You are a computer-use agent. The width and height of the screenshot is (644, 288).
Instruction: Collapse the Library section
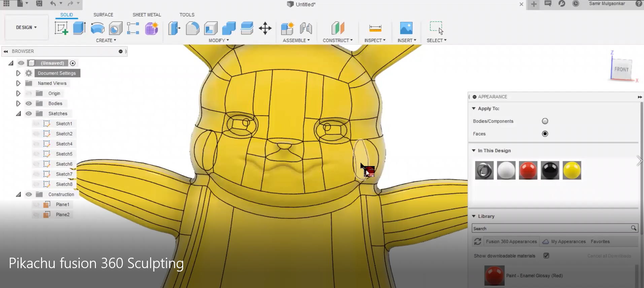pos(474,216)
